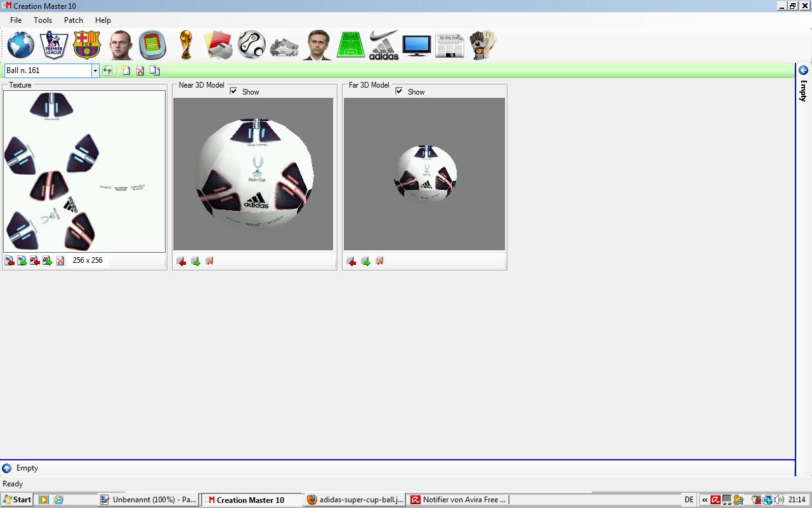Open the Tournament editor trophy icon
812x508 pixels.
(186, 45)
